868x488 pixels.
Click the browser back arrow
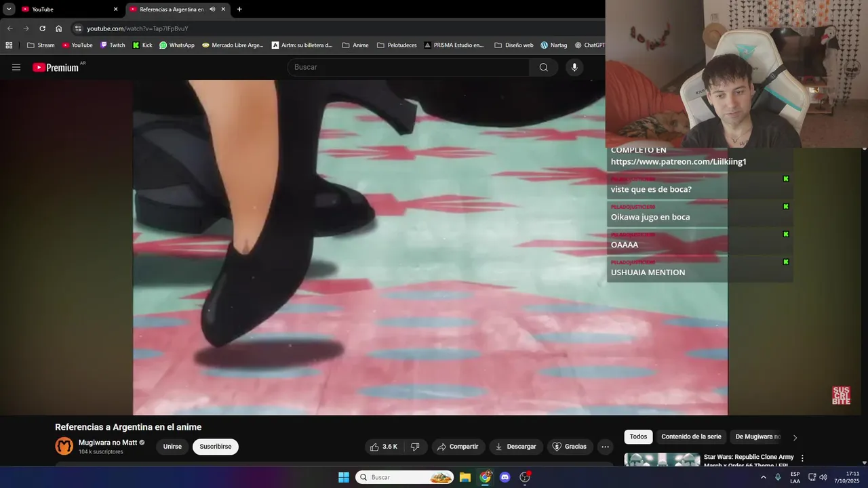click(x=9, y=28)
